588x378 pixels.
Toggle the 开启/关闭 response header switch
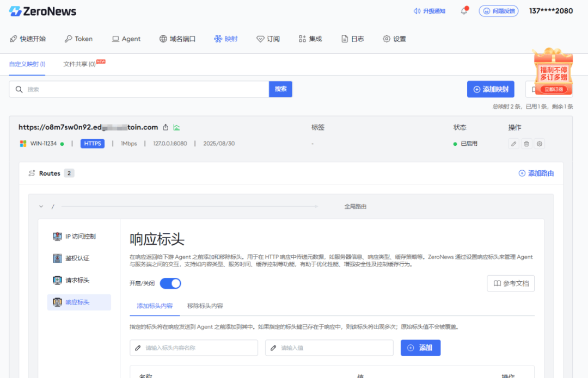click(x=170, y=283)
